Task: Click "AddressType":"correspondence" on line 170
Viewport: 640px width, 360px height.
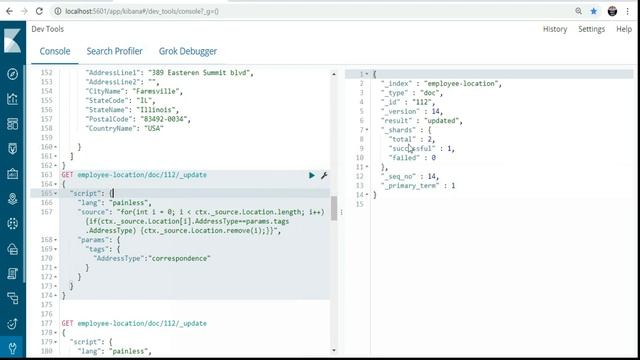Action: pos(152,258)
